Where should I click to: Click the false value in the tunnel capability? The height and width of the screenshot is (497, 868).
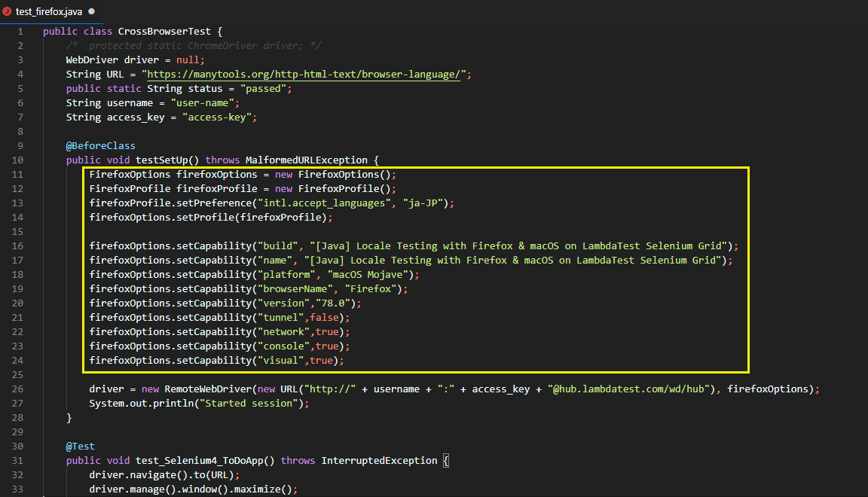point(324,318)
